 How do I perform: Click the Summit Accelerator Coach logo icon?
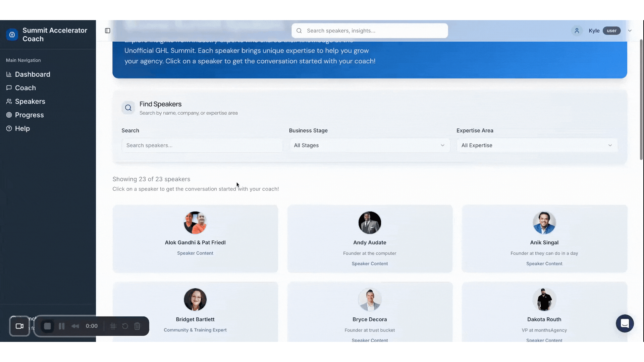(x=12, y=35)
